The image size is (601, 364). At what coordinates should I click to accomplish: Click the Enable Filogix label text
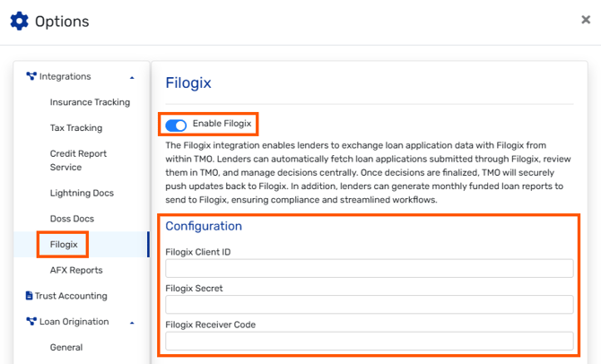point(222,124)
